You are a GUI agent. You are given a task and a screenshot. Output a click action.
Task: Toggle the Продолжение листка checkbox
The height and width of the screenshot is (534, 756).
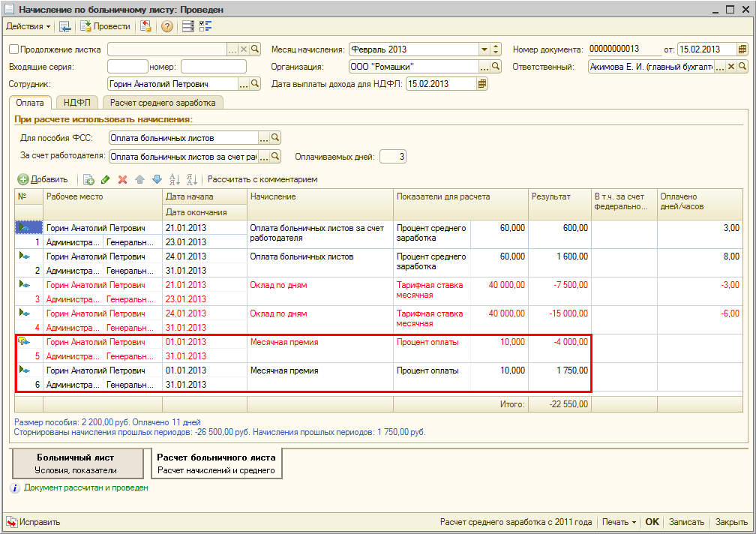13,49
